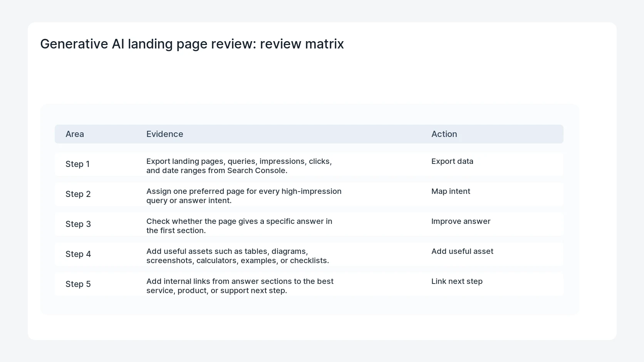Select the 'Area' column header
The image size is (644, 362).
(75, 134)
